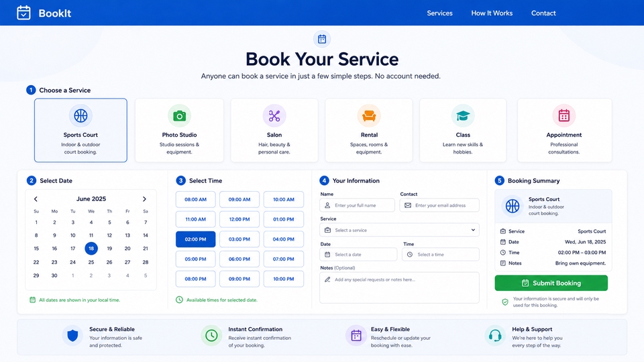Click the green calendar icon by local time note
644x362 pixels.
(x=32, y=300)
